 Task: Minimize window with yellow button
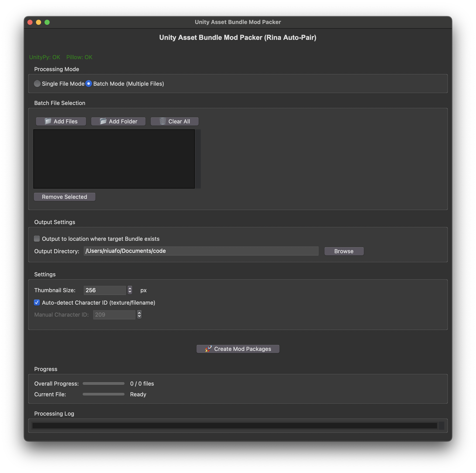click(x=39, y=22)
